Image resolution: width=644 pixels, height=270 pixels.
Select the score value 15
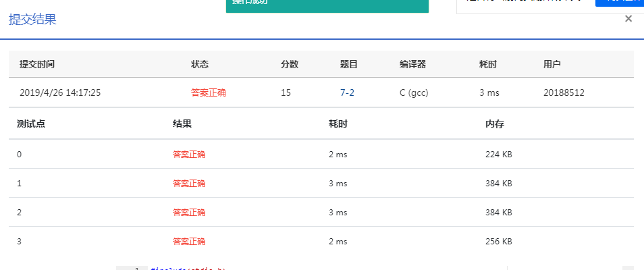coord(286,93)
